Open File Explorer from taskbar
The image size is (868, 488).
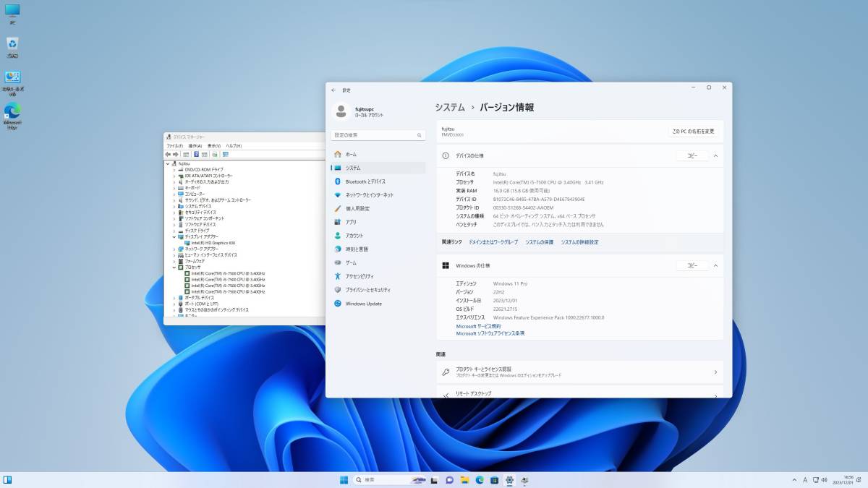(x=464, y=480)
